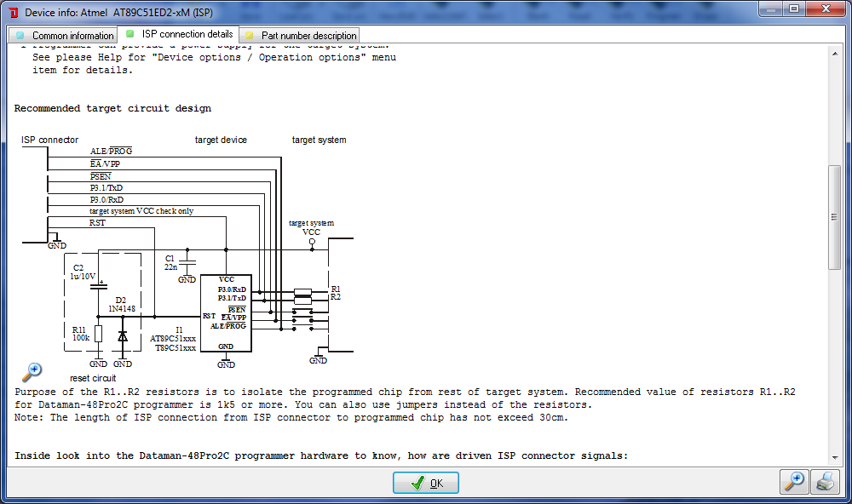Click the scrollbar down arrow
This screenshot has width=852, height=504.
(x=835, y=457)
